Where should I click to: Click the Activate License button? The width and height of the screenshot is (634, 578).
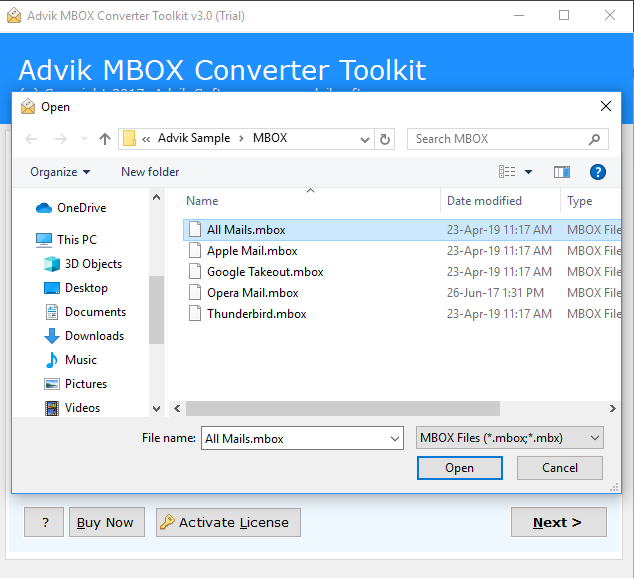click(228, 522)
